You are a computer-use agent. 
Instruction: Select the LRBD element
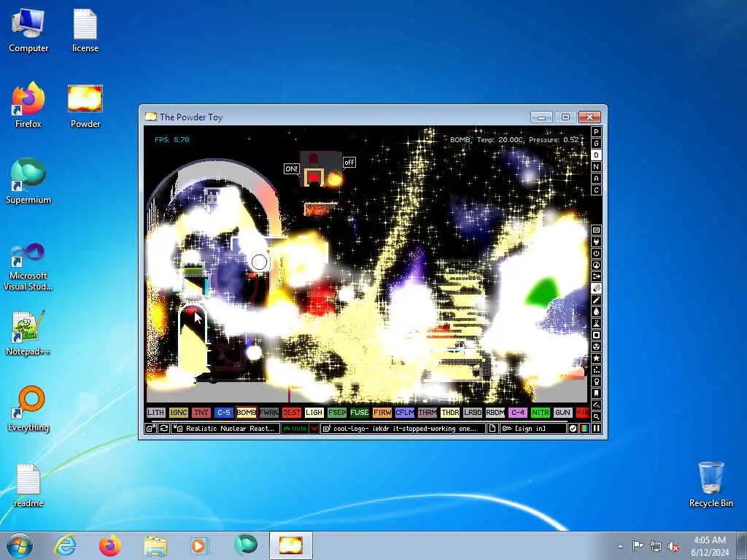(x=473, y=413)
